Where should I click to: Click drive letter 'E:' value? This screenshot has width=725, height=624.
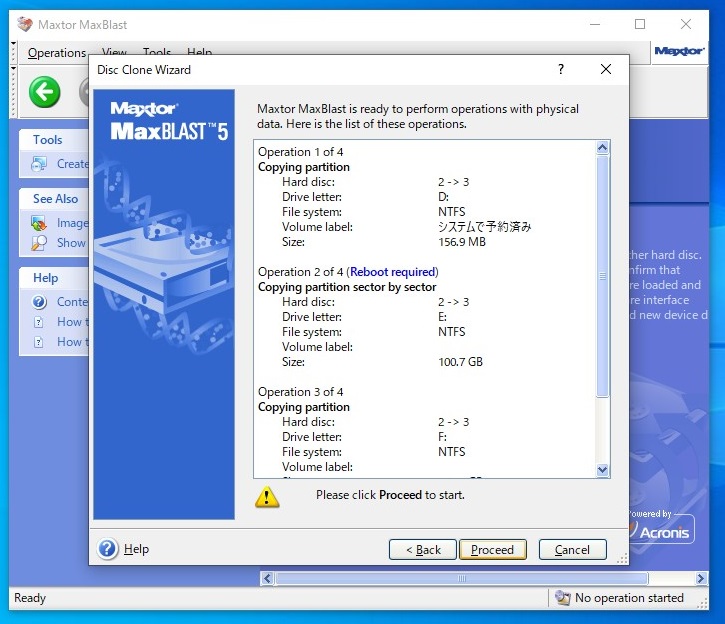[442, 317]
